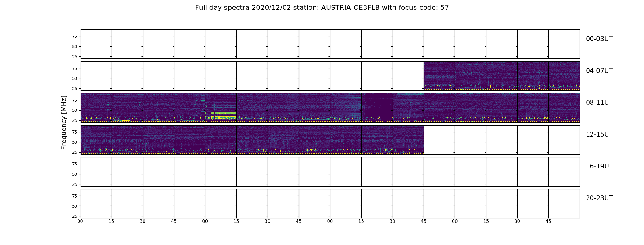Open the empty first panel of the 00-03UT row

pyautogui.click(x=96, y=44)
